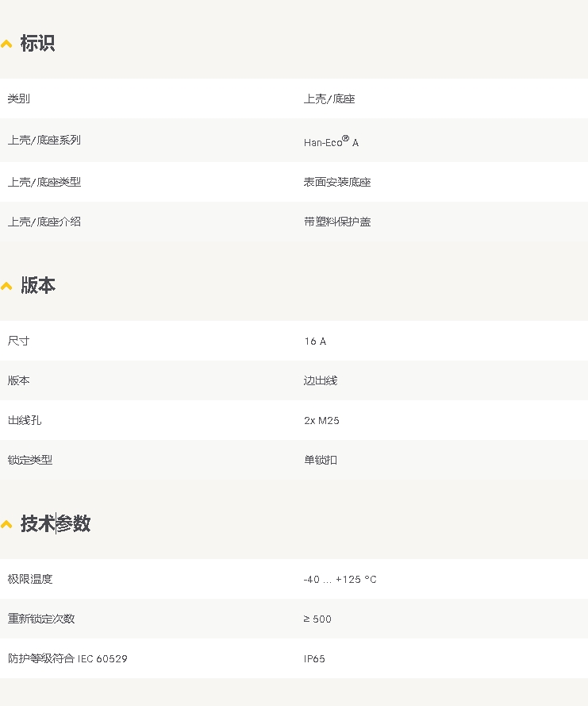The height and width of the screenshot is (706, 588).
Task: Collapse the 标识 section via its yellow chevron
Action: click(6, 44)
